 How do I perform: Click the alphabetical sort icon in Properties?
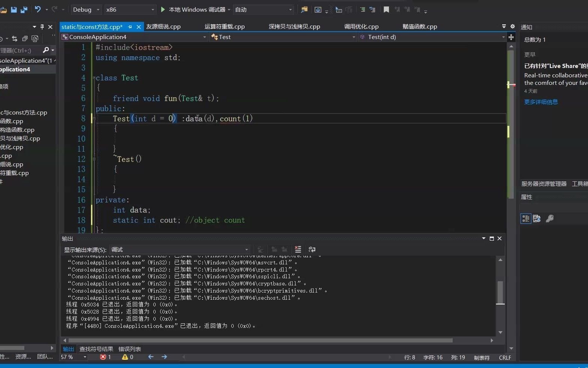click(x=537, y=219)
